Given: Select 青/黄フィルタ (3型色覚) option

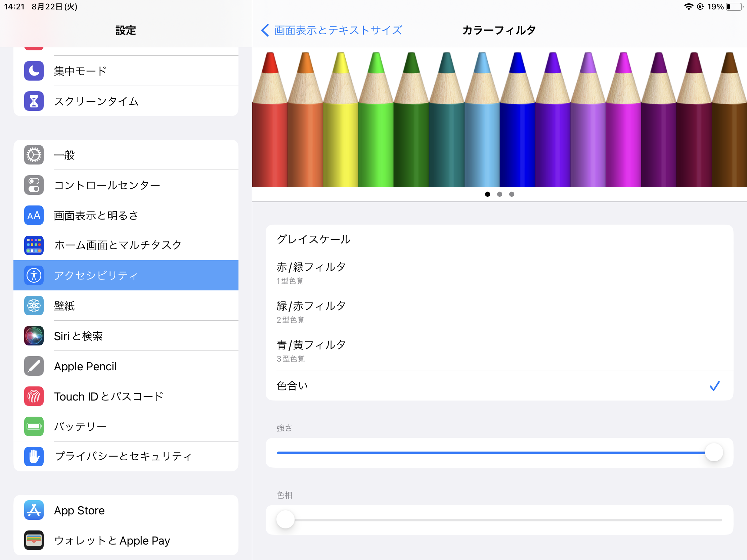Looking at the screenshot, I should pos(499,351).
